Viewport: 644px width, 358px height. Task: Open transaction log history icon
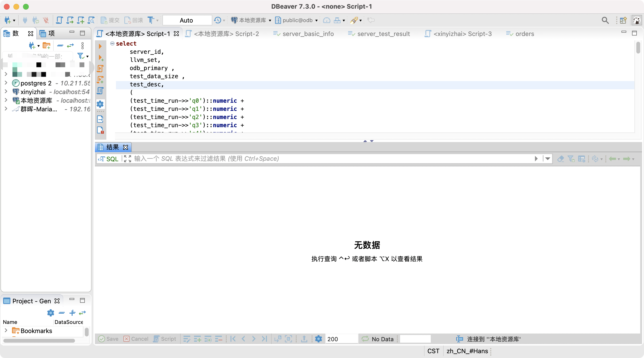[217, 20]
